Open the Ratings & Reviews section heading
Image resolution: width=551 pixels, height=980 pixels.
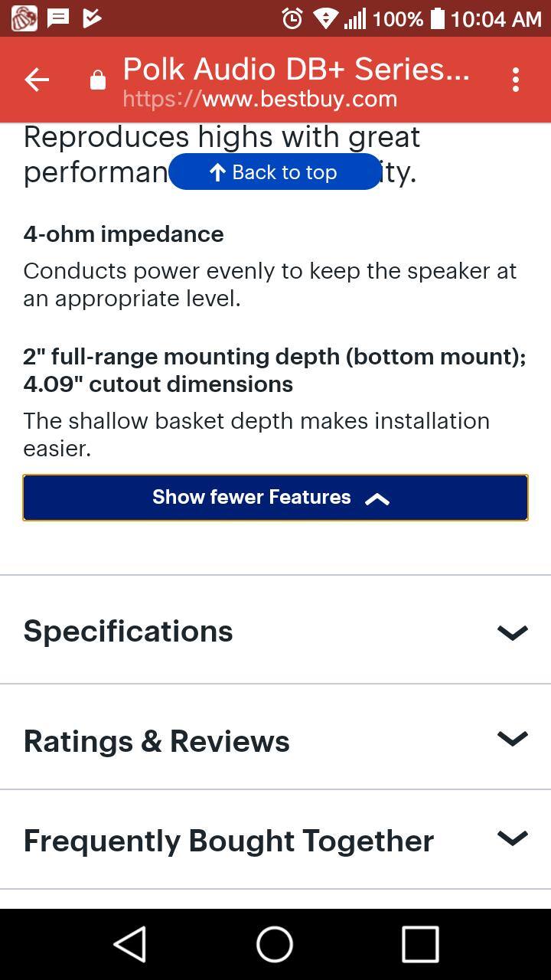click(156, 741)
